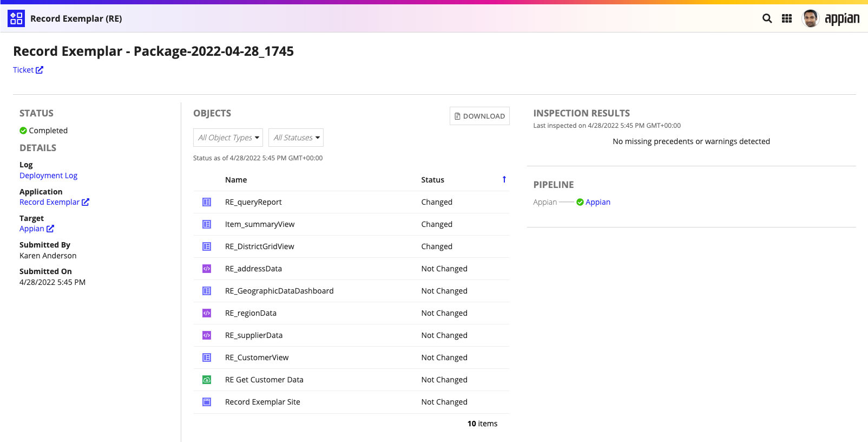868x442 pixels.
Task: Click the expression rule icon beside RE_addressData
Action: 207,269
